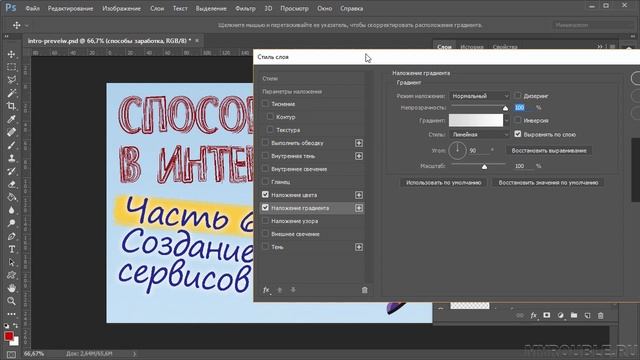Open Режим наложения dropdown set to Нормальный
Image resolution: width=640 pixels, height=360 pixels.
(x=479, y=96)
